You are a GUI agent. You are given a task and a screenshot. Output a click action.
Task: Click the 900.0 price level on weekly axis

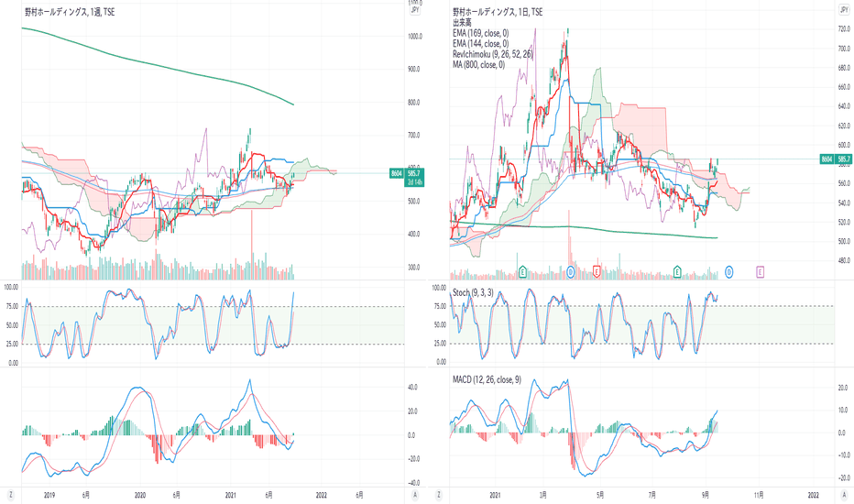pyautogui.click(x=415, y=70)
